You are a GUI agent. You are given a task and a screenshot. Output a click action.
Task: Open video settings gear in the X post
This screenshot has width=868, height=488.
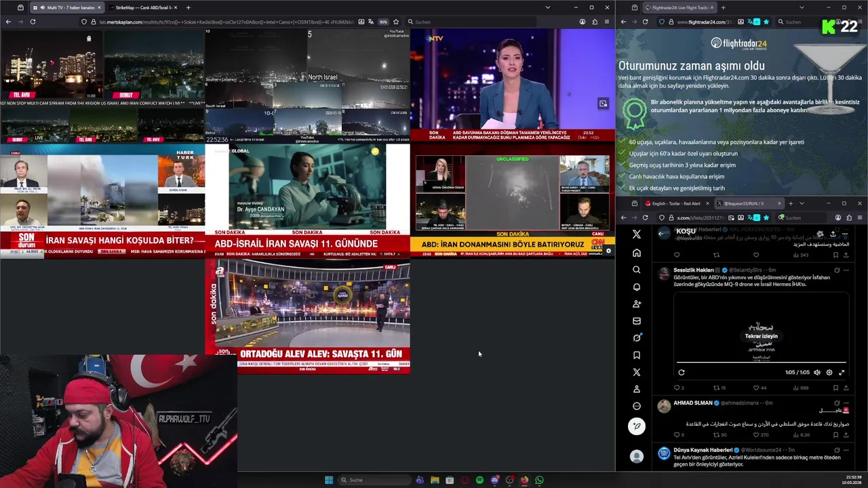pyautogui.click(x=829, y=372)
